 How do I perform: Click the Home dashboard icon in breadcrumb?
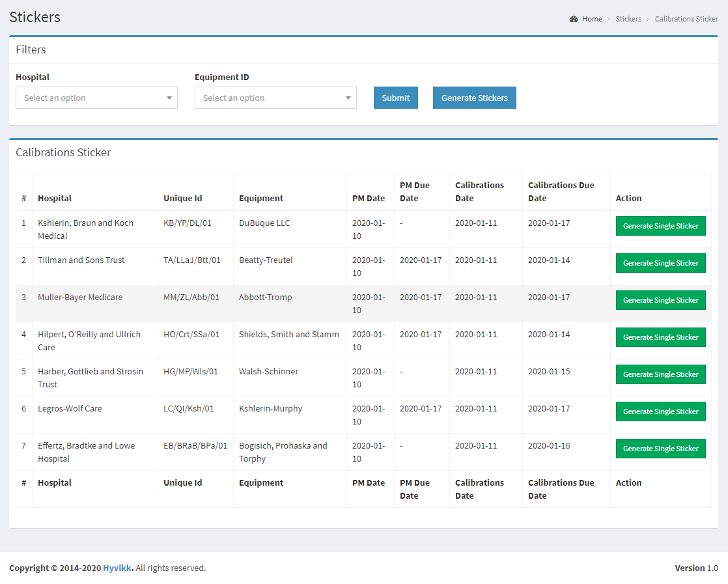tap(574, 19)
